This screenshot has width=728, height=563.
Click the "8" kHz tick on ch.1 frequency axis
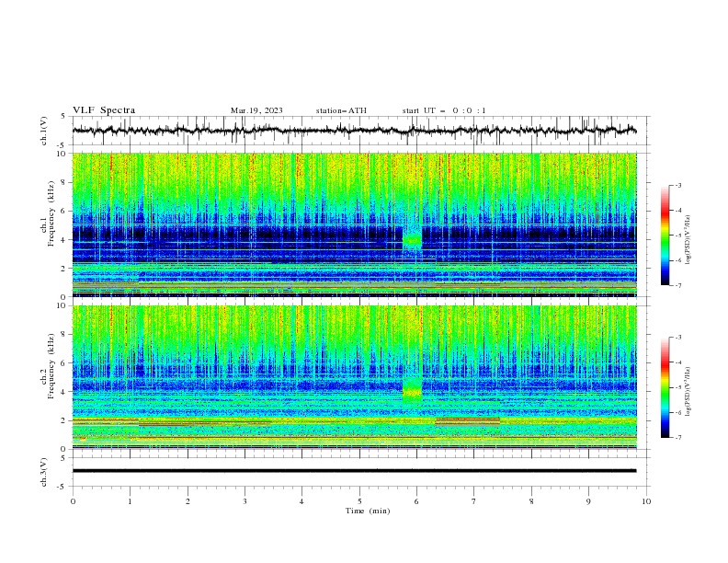click(x=64, y=182)
